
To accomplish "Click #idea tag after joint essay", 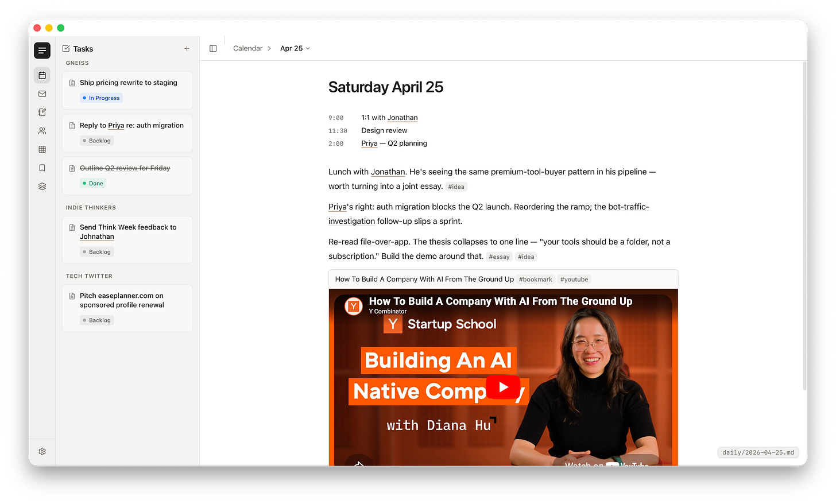I will [x=456, y=187].
